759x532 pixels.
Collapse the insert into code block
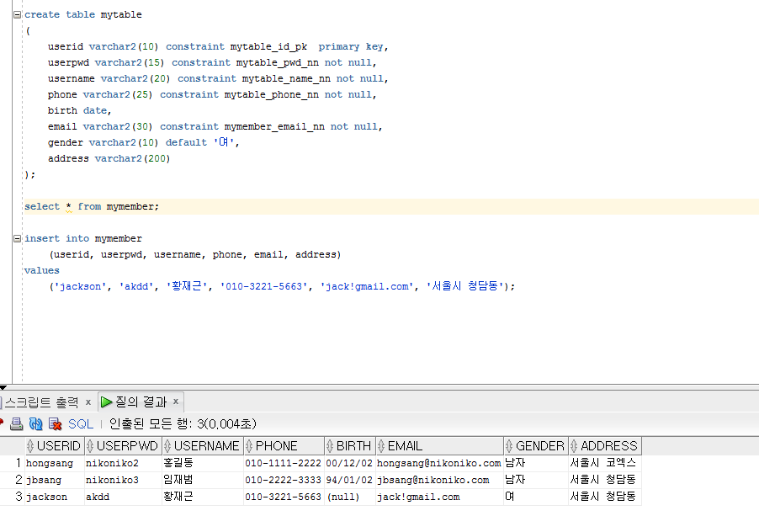pyautogui.click(x=18, y=238)
